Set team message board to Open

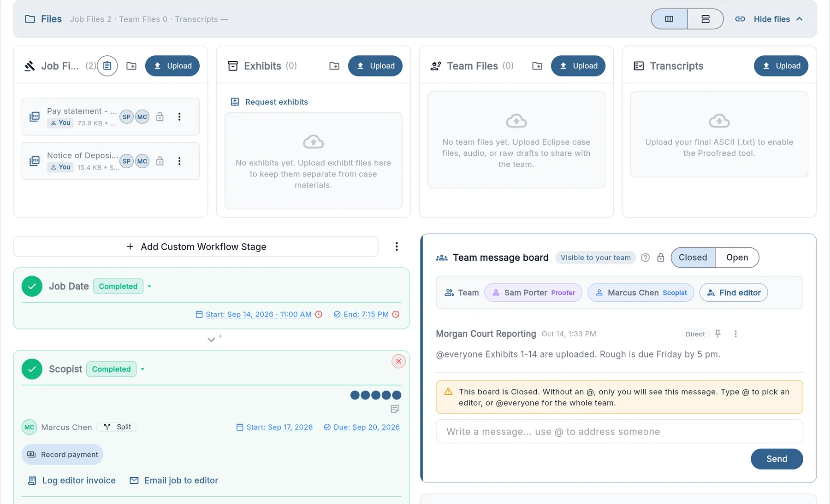tap(737, 258)
